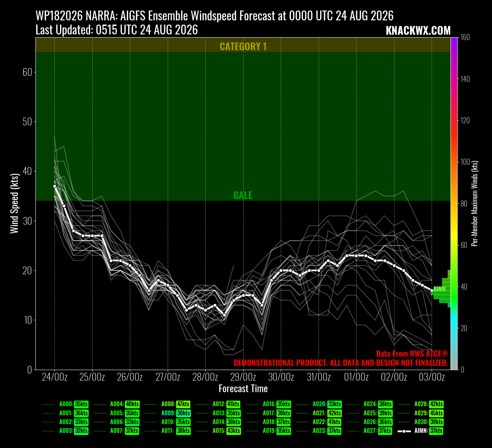Click the A016 legend entry
The image size is (492, 448).
(269, 404)
